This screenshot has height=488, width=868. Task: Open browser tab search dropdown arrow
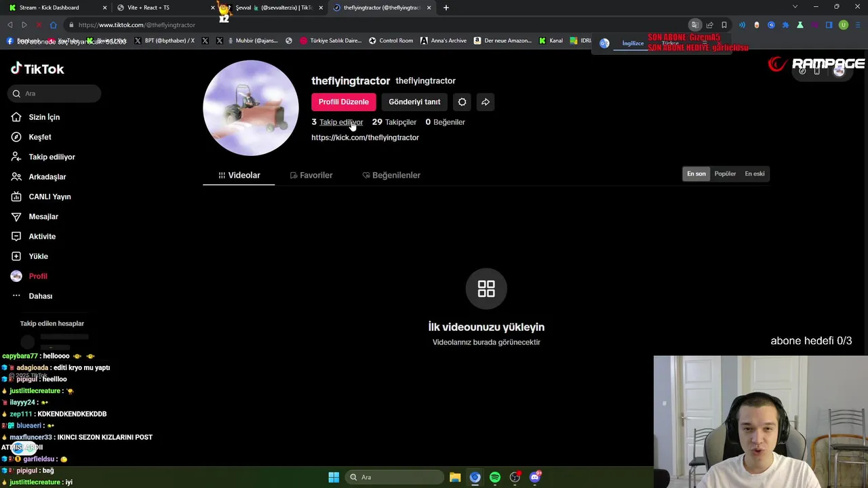tap(795, 7)
